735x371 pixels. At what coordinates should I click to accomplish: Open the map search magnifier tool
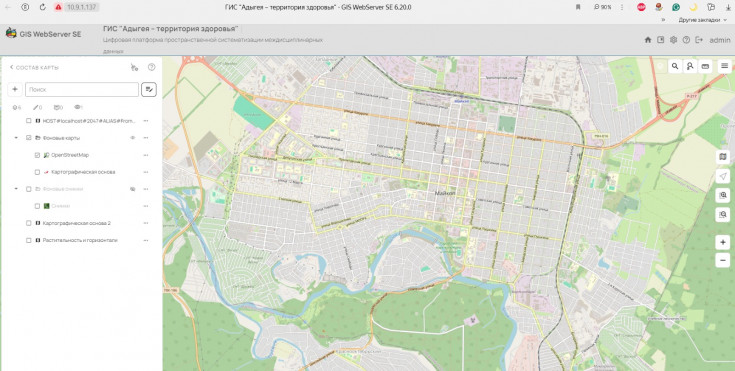(x=675, y=66)
